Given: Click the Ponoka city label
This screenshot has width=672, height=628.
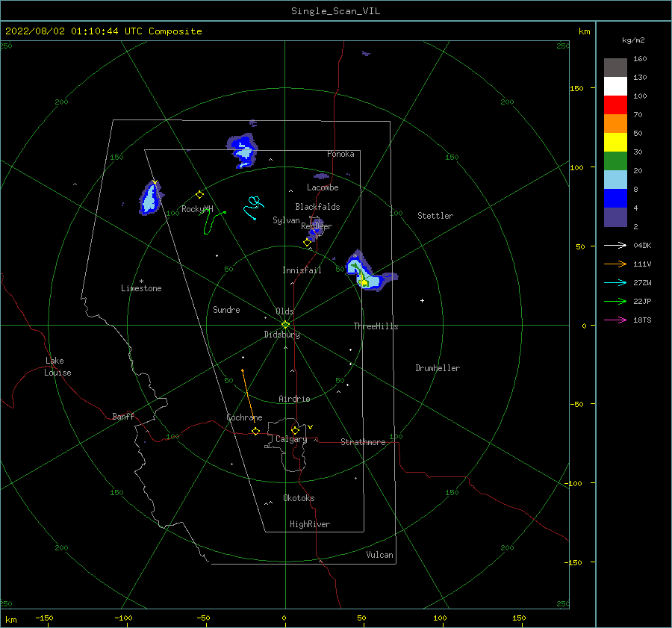Looking at the screenshot, I should point(340,154).
